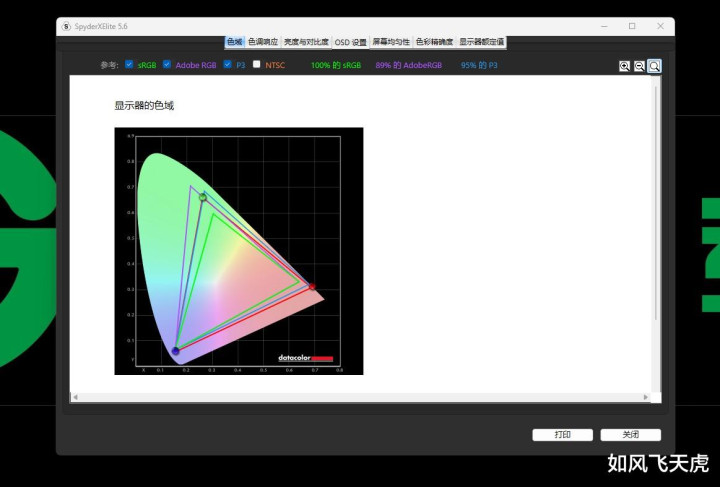
Task: Click the 打印 print button
Action: [562, 435]
